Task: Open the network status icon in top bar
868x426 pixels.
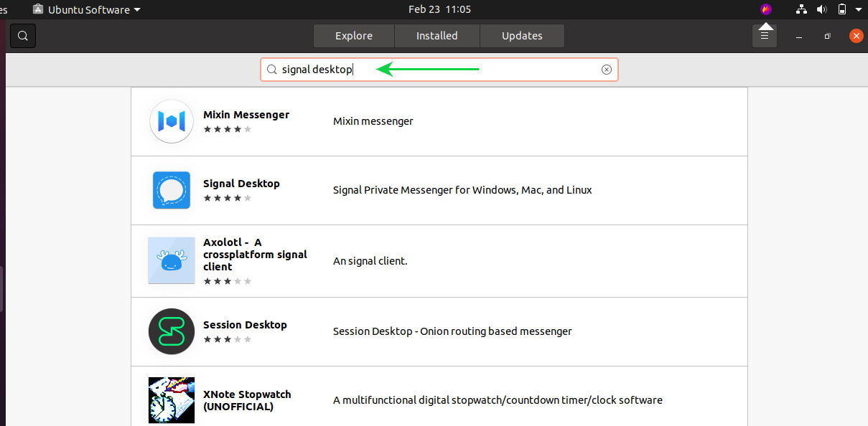Action: [802, 9]
